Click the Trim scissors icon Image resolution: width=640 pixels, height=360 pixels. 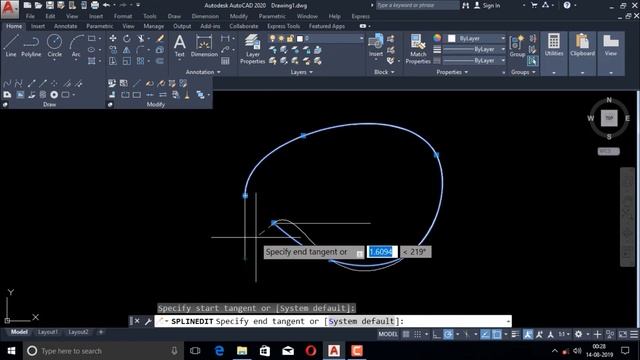point(141,38)
